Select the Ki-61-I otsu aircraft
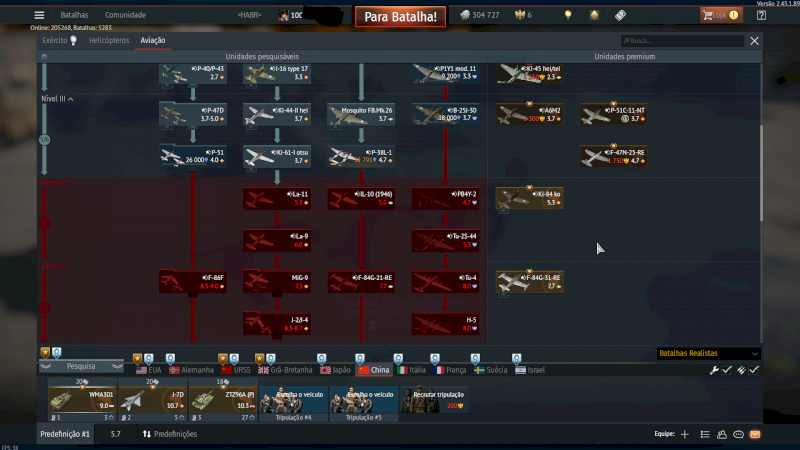 [277, 157]
